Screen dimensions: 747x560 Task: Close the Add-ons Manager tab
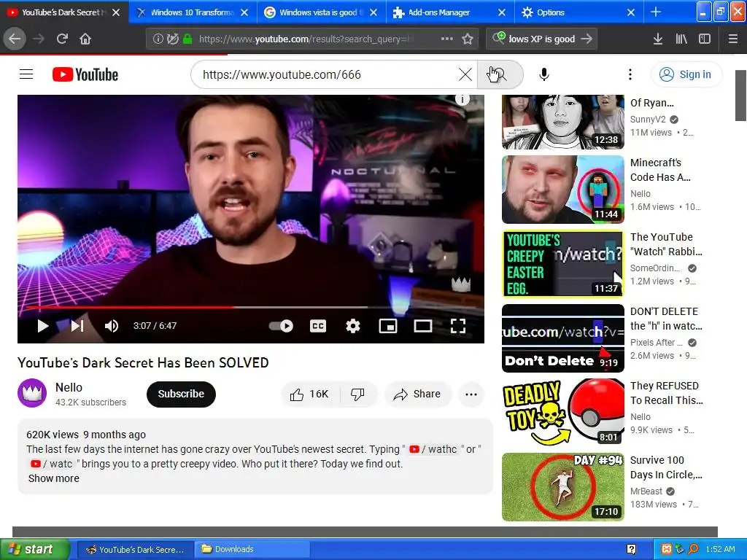tap(502, 12)
